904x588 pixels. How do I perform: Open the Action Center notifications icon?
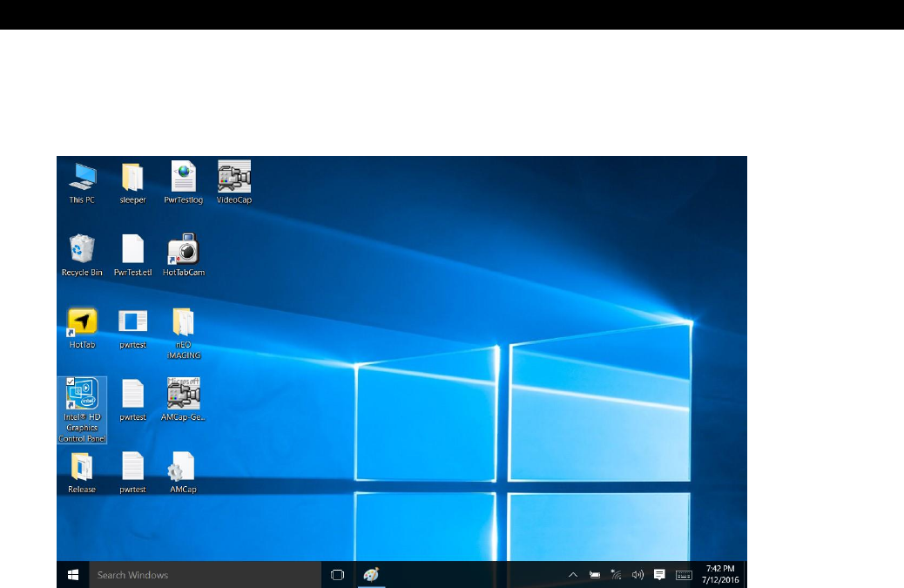click(x=659, y=575)
